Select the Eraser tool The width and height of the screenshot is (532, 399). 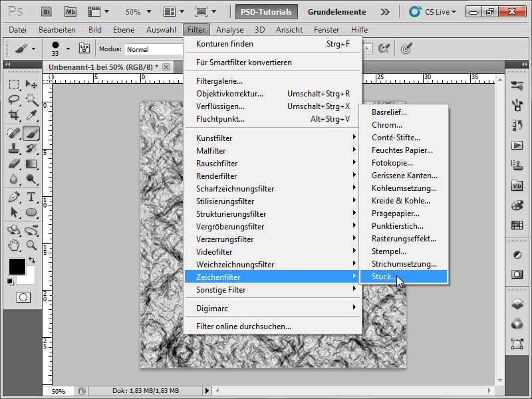(x=14, y=164)
